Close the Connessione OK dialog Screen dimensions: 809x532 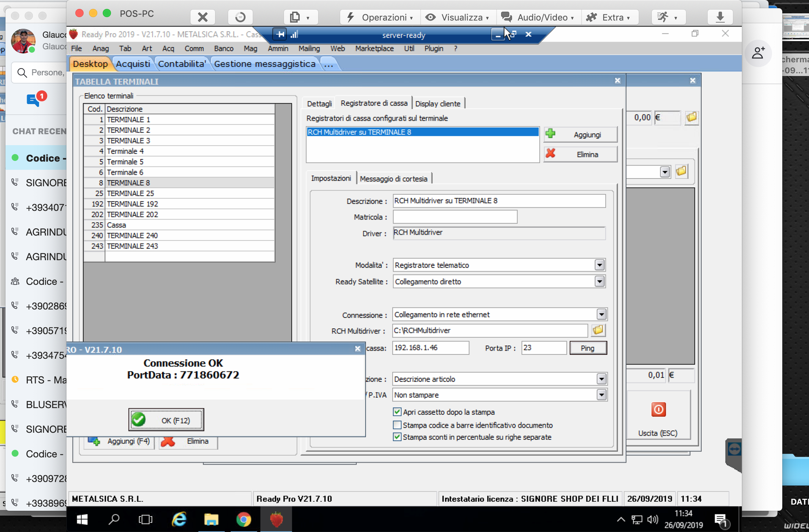[x=358, y=349]
